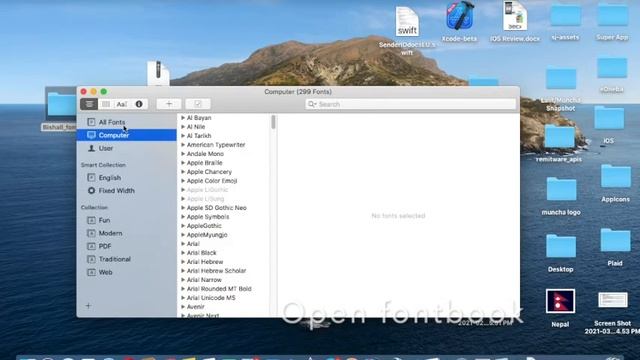
Task: Select the si-assets desktop folder
Action: pos(565,16)
